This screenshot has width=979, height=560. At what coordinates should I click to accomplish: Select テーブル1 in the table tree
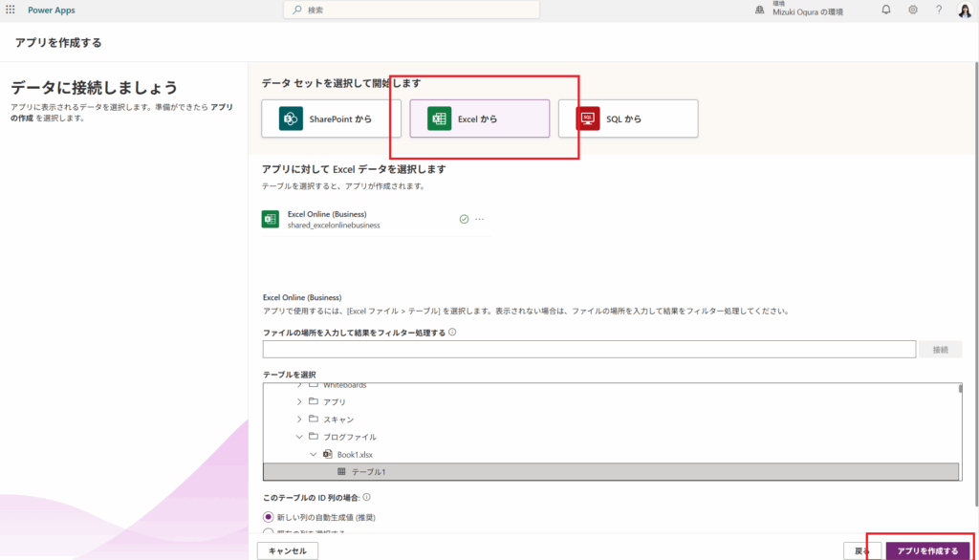[x=368, y=472]
